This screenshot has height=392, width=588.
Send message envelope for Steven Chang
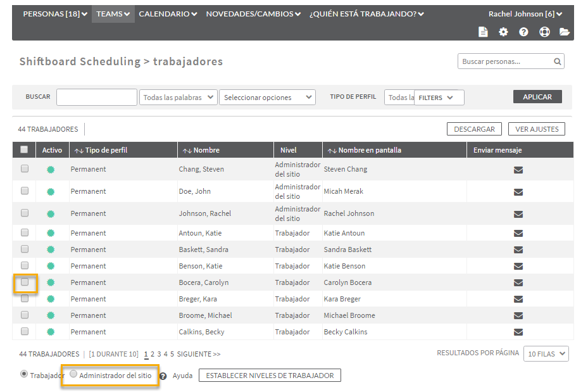pos(518,170)
